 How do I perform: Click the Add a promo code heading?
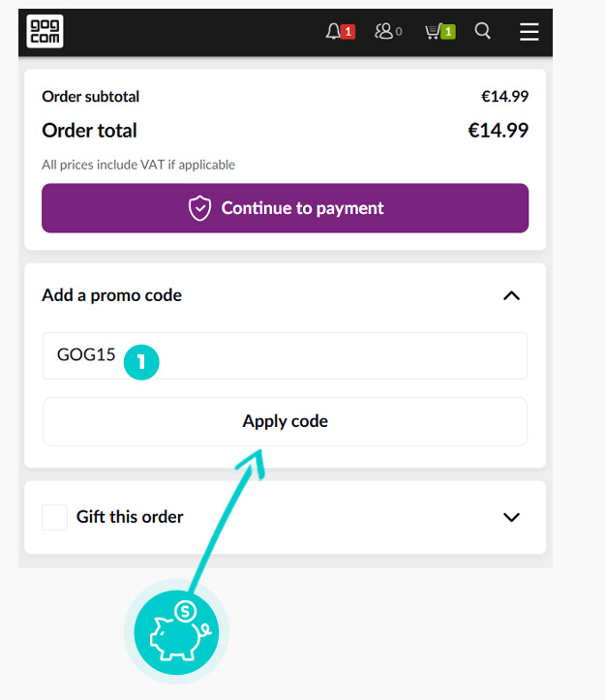(111, 295)
